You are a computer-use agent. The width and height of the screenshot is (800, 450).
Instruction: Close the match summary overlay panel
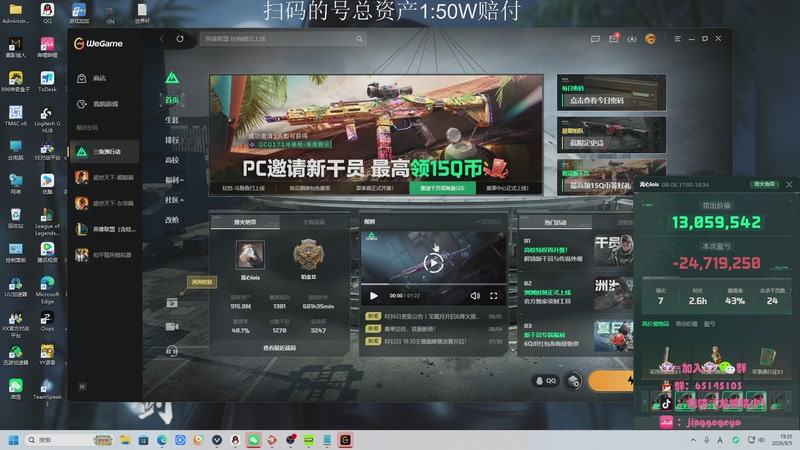click(x=789, y=184)
